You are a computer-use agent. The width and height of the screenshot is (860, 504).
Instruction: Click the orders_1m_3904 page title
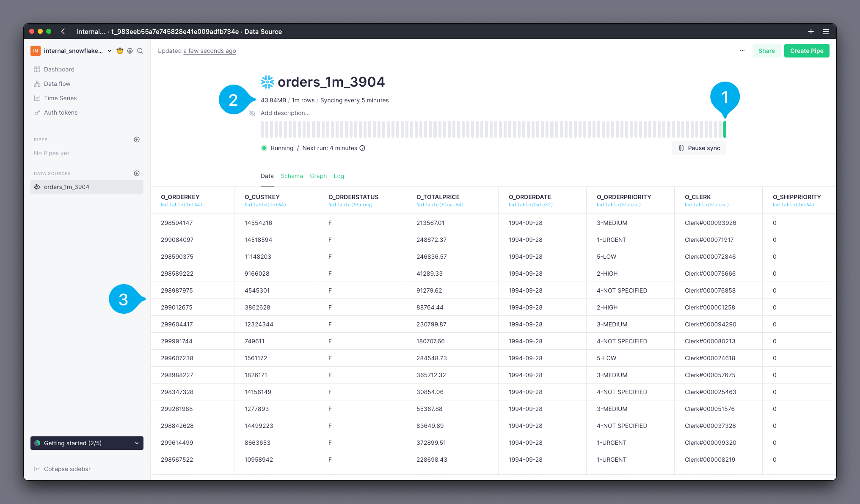(x=331, y=82)
